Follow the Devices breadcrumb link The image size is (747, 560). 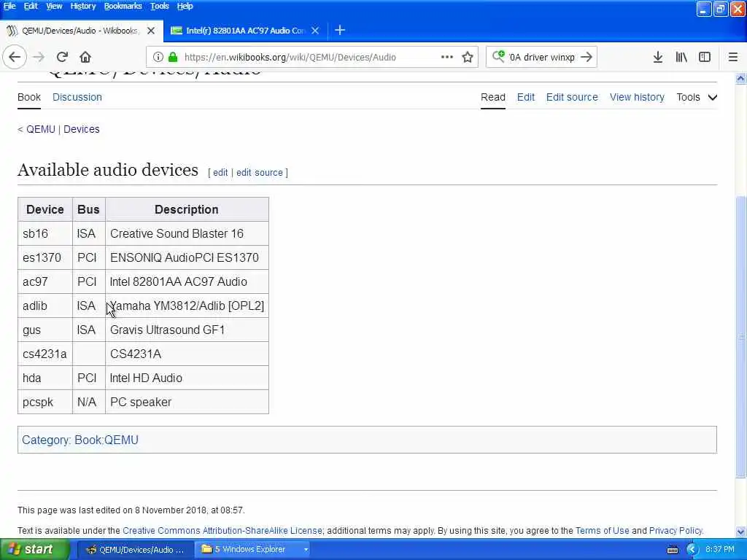(x=82, y=130)
